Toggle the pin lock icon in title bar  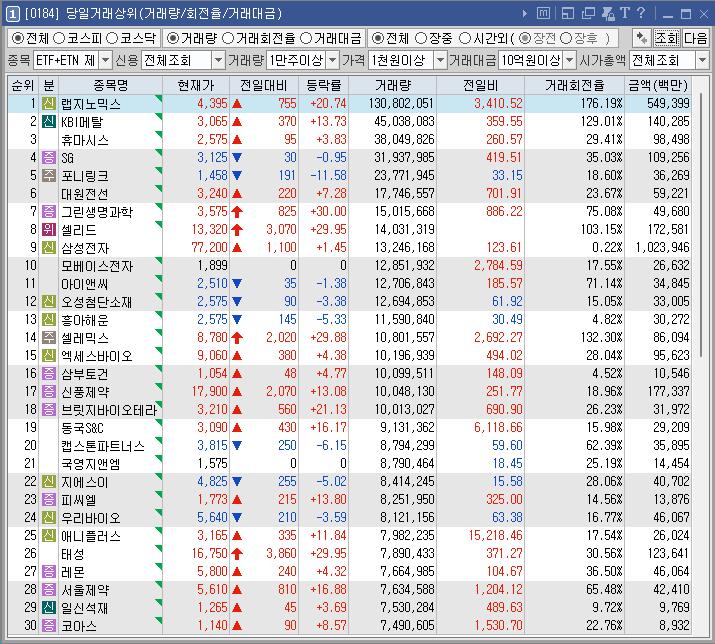click(x=608, y=14)
